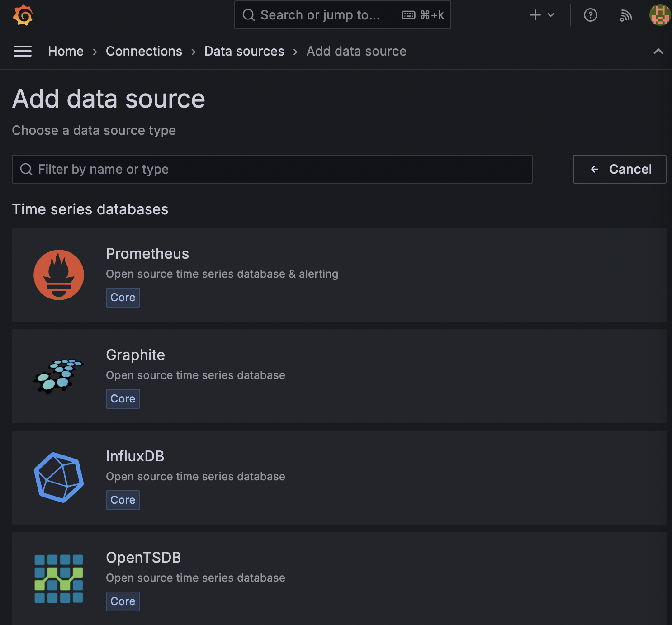Viewport: 672px width, 625px height.
Task: Click the search magnifier in the top bar
Action: tap(249, 15)
